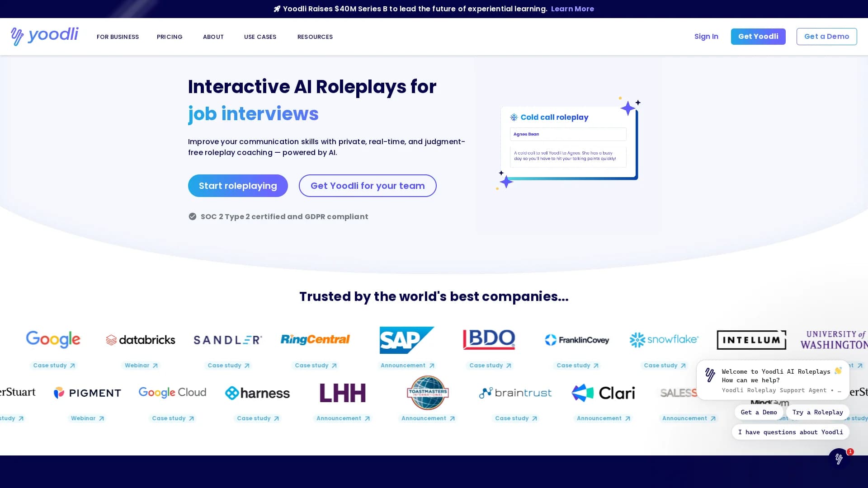Click the Intellum logo
Screen dimensions: 868x488
751,340
